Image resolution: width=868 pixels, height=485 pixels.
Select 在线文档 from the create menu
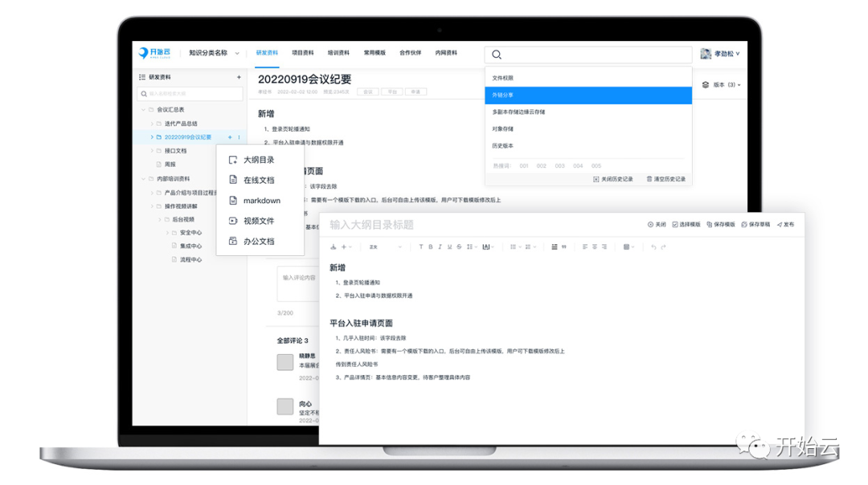click(x=259, y=181)
